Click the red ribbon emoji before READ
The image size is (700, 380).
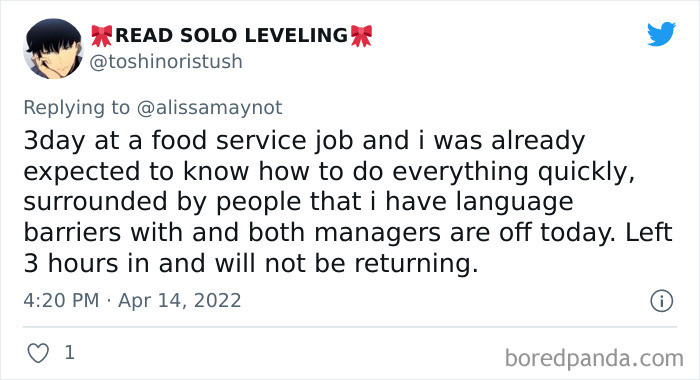tap(102, 36)
